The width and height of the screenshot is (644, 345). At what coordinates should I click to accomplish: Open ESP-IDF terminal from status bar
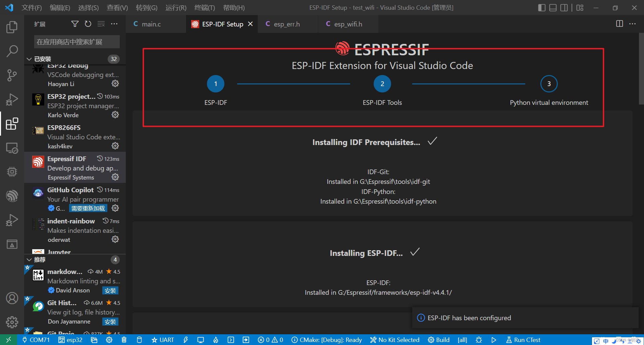[231, 340]
